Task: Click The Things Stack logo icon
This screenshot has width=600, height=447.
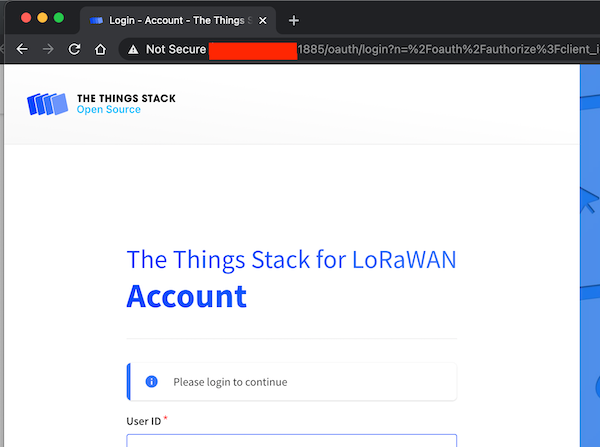Action: (x=47, y=104)
